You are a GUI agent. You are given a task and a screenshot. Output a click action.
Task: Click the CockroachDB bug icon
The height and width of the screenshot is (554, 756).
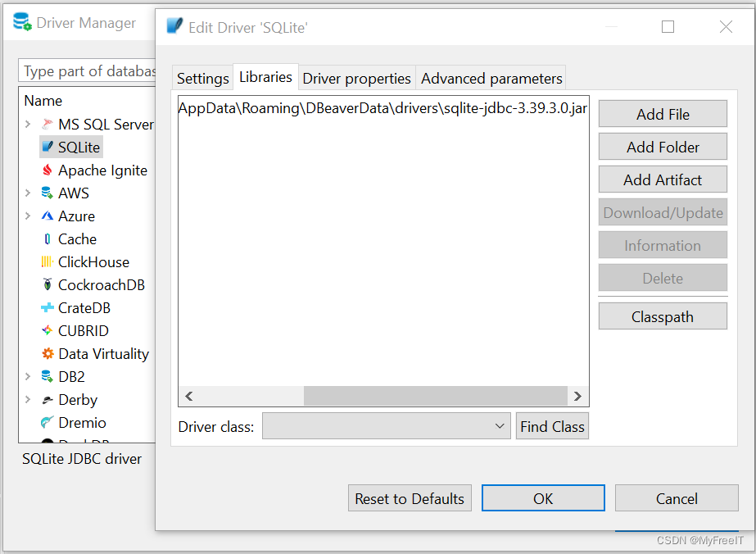[48, 284]
